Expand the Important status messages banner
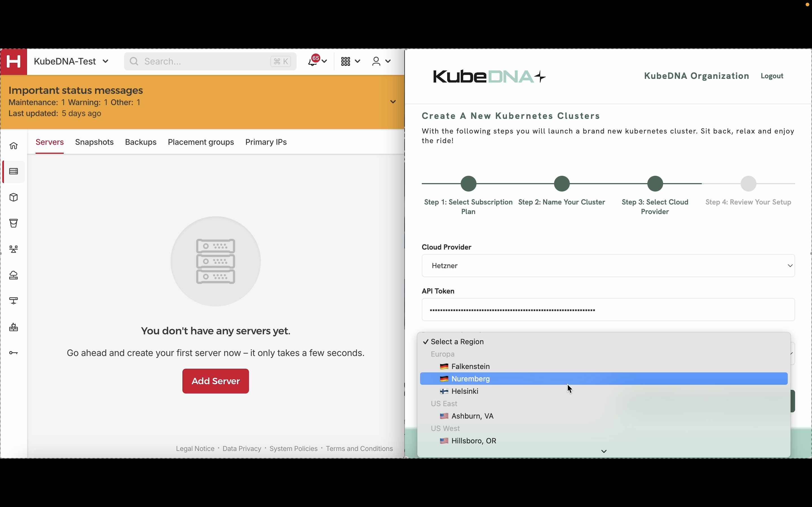The image size is (812, 507). pos(393,102)
